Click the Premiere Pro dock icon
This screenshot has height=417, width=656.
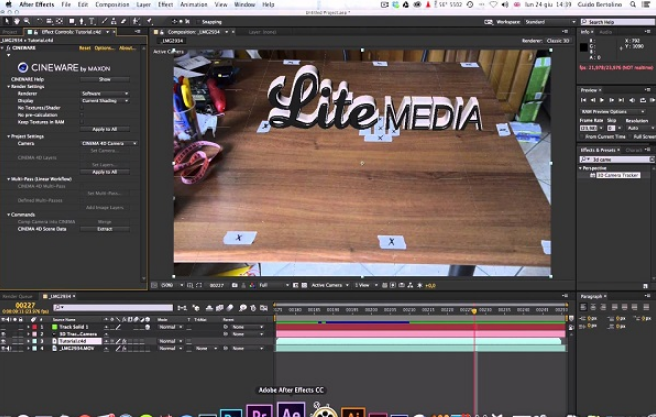(x=259, y=411)
